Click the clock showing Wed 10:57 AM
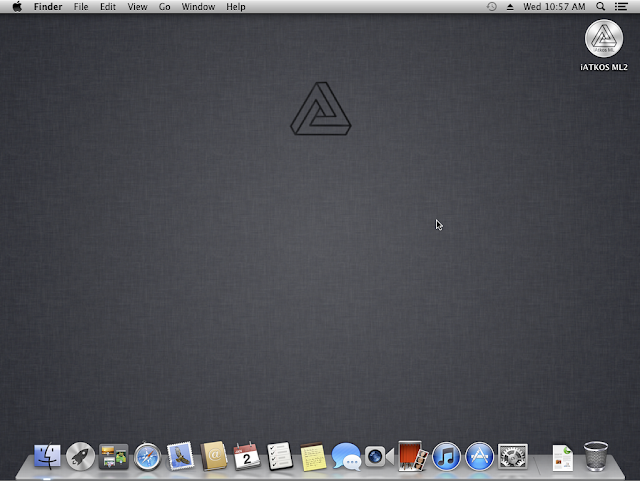This screenshot has width=640, height=481. pos(554,7)
